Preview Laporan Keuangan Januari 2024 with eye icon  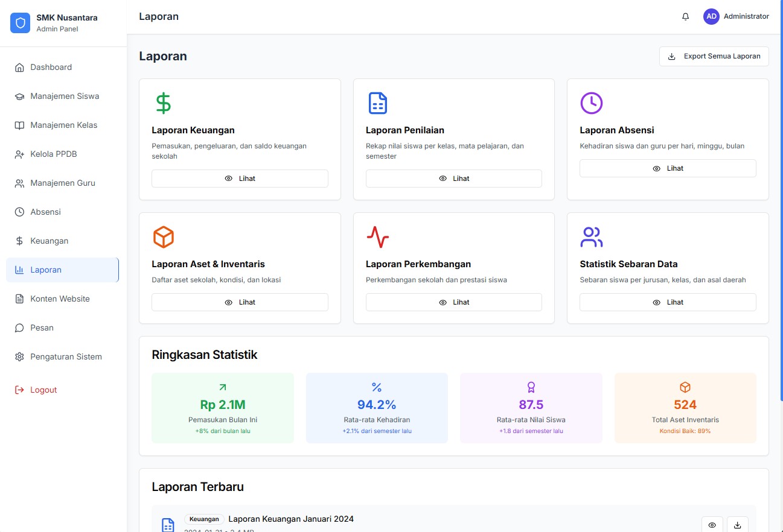click(712, 525)
